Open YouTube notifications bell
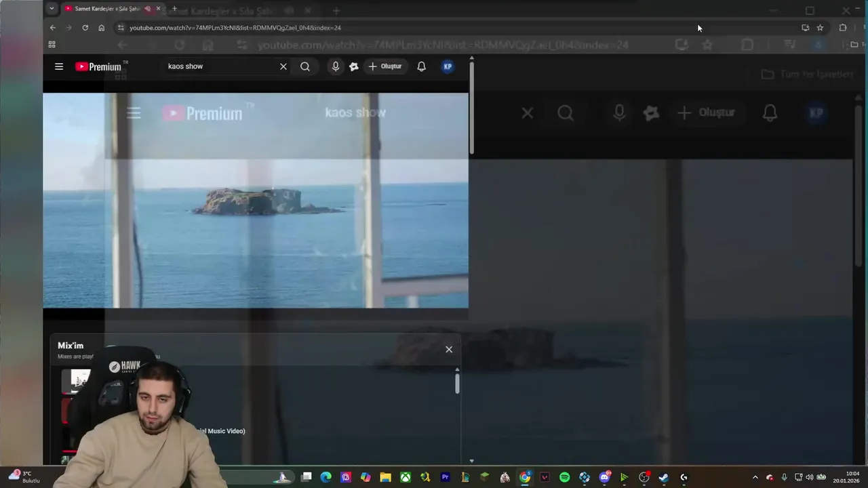The width and height of the screenshot is (868, 488). pos(421,66)
